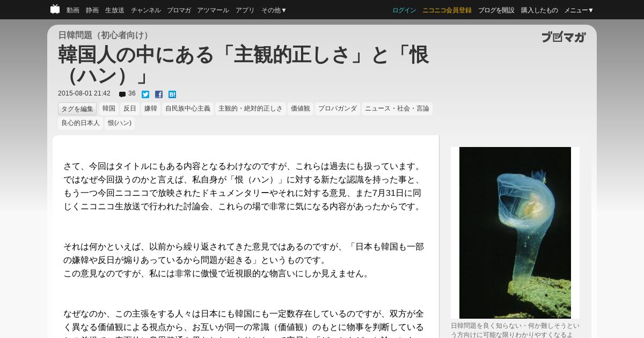Select the 価値観 tag

coord(301,108)
